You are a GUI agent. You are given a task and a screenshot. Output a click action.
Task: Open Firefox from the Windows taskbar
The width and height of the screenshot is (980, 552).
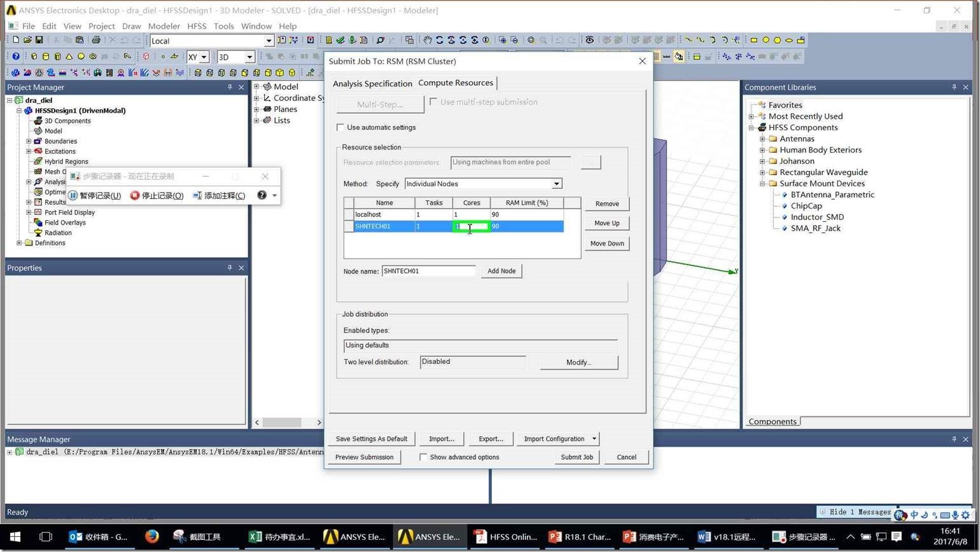tap(151, 537)
